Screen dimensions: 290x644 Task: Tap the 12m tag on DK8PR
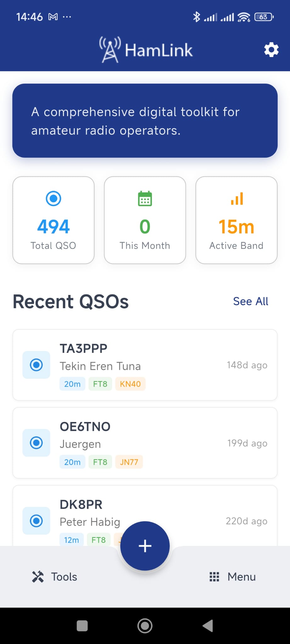pos(71,540)
